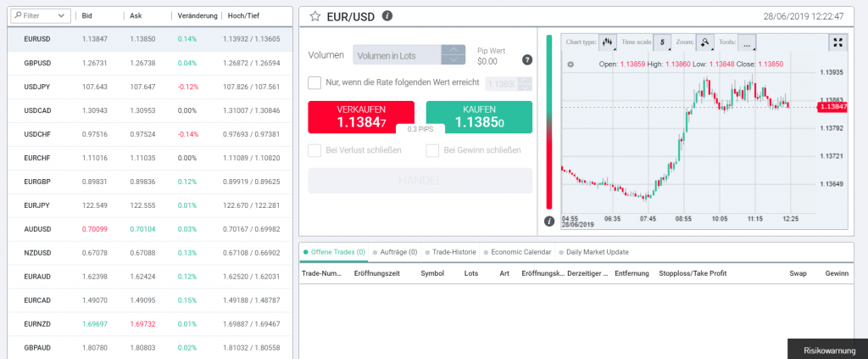Click USDJPY change value -0.12%
This screenshot has width=868, height=359.
(187, 87)
